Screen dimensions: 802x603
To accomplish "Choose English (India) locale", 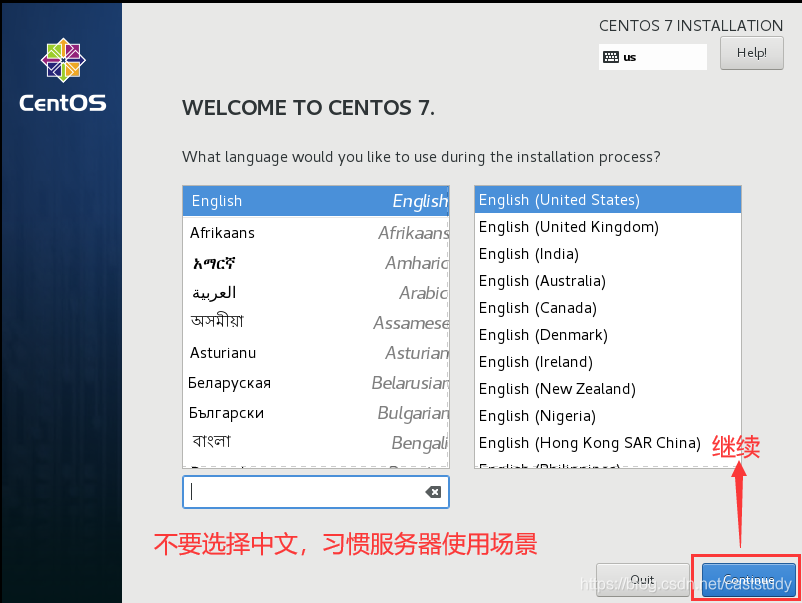I will pyautogui.click(x=608, y=254).
